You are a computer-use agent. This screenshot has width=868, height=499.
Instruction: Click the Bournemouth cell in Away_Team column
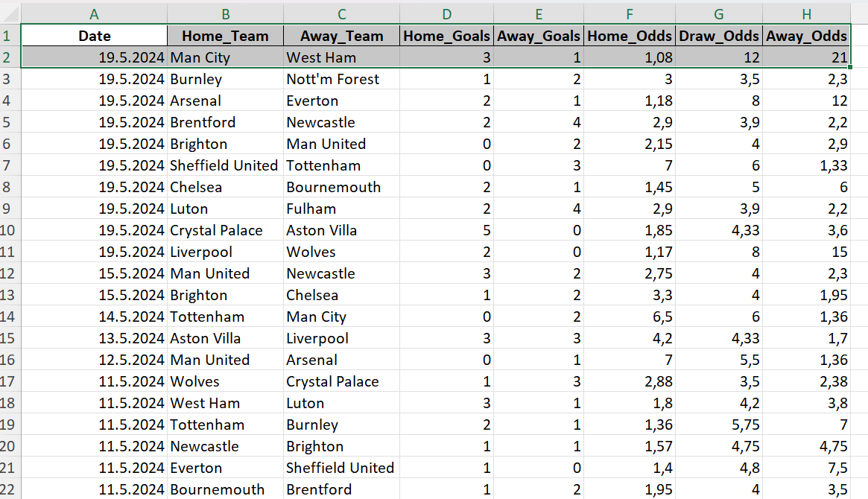click(333, 187)
